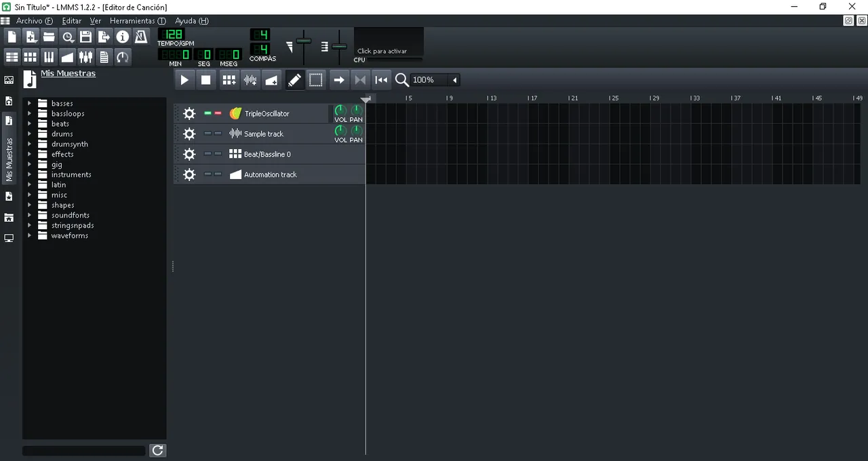The width and height of the screenshot is (868, 461).
Task: Open the zoom level dropdown arrow
Action: pos(454,80)
